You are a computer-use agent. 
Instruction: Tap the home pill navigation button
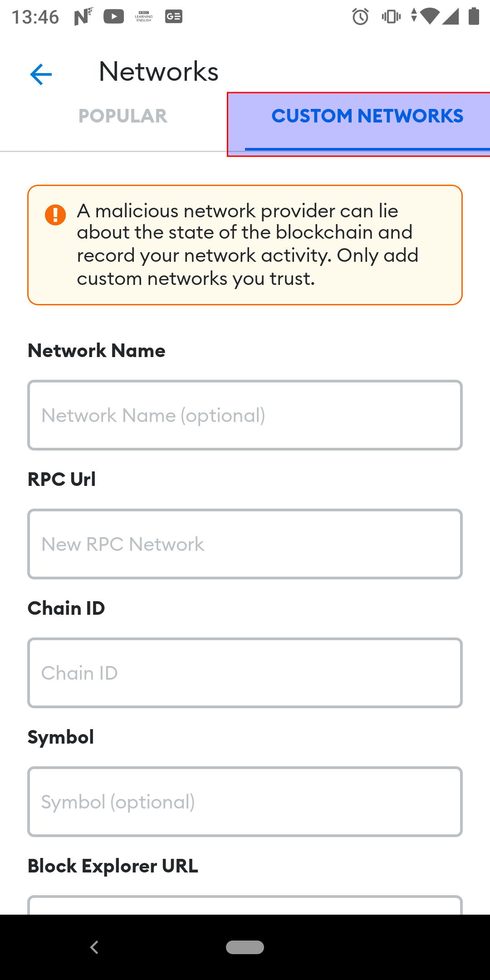coord(245,947)
